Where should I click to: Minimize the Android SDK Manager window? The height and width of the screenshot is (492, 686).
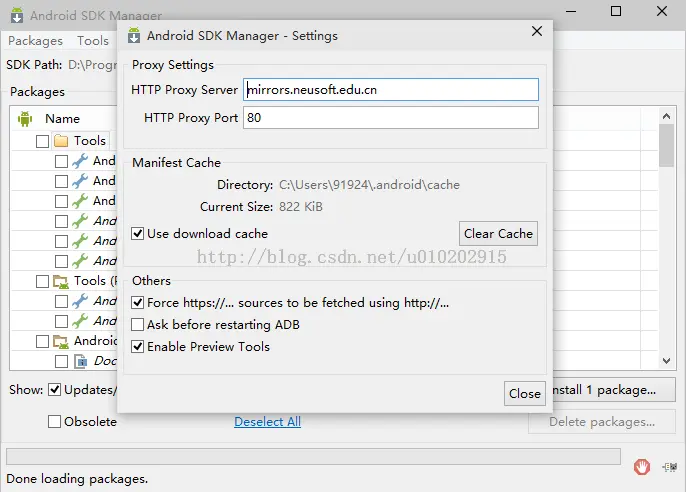click(571, 11)
